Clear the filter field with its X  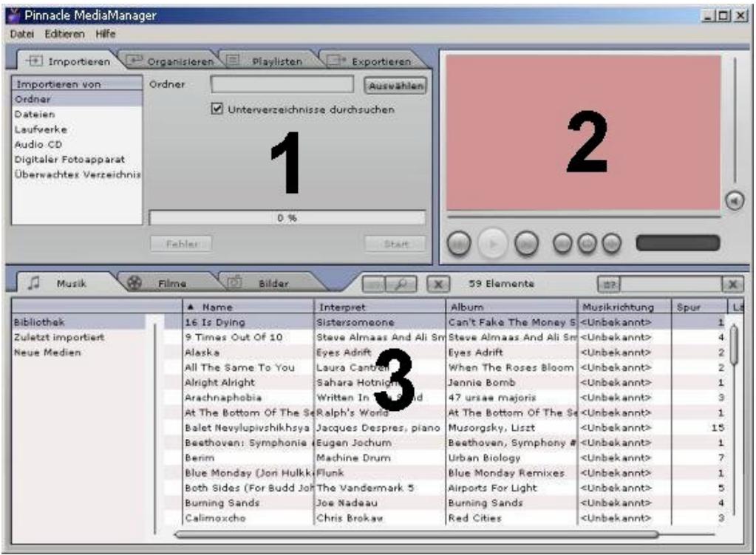(x=733, y=284)
